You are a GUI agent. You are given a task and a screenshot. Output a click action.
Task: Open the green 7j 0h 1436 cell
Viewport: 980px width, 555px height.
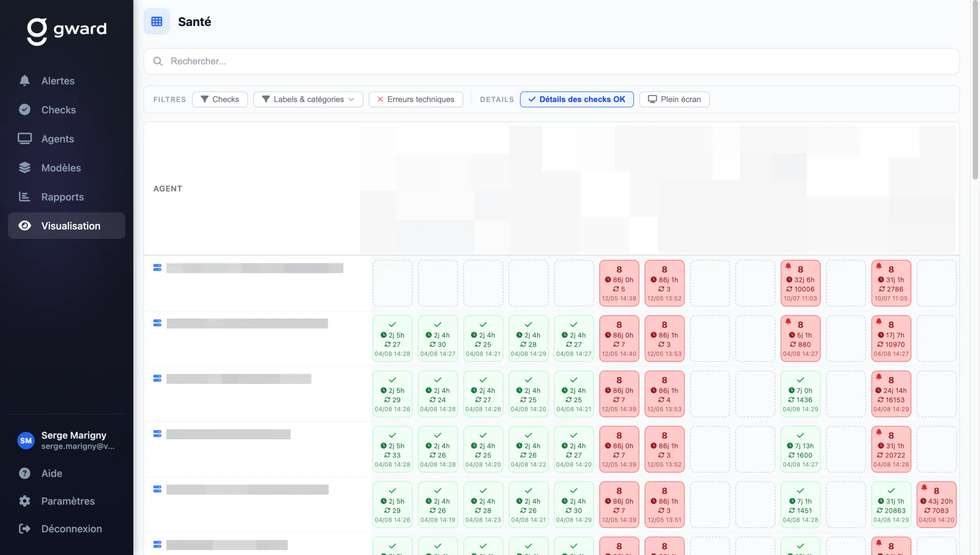(x=801, y=394)
